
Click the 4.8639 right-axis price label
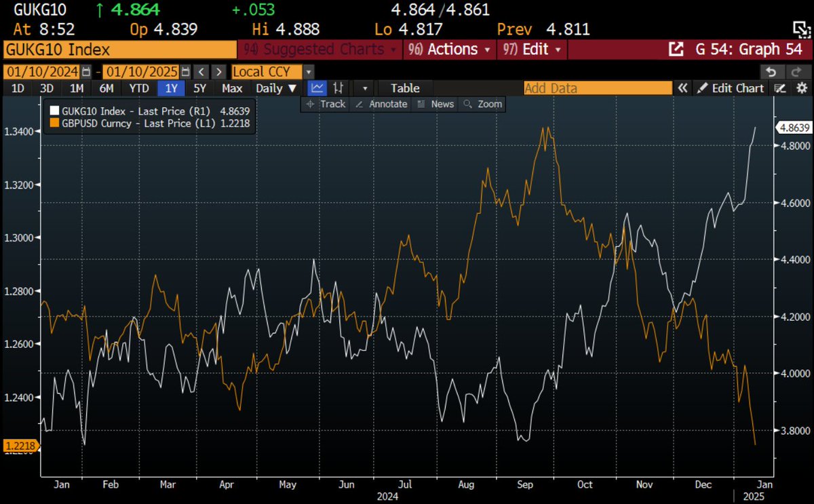(x=793, y=128)
